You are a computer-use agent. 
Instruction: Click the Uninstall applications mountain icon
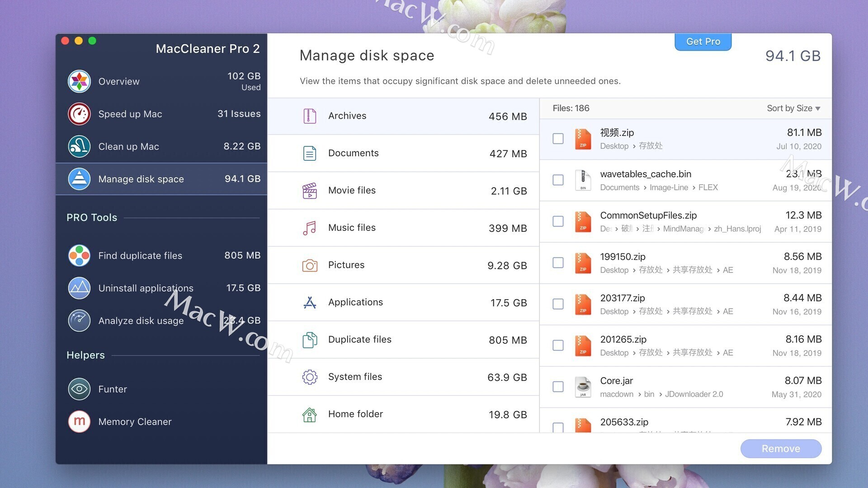(x=79, y=288)
